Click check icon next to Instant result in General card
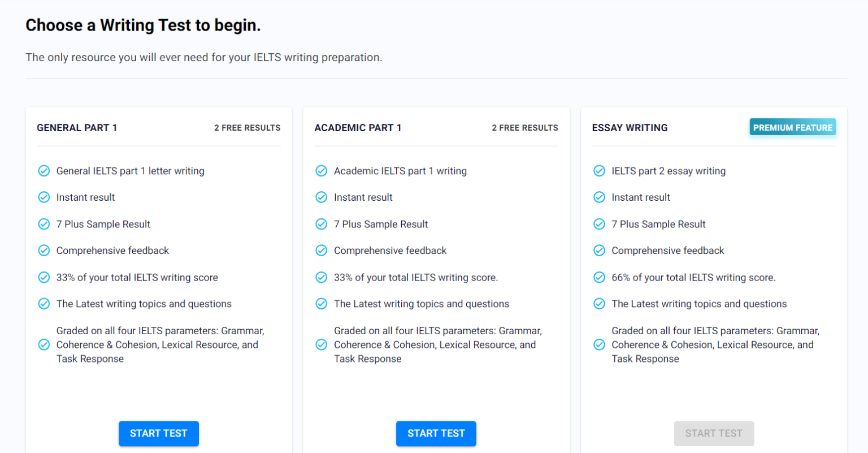 tap(44, 197)
